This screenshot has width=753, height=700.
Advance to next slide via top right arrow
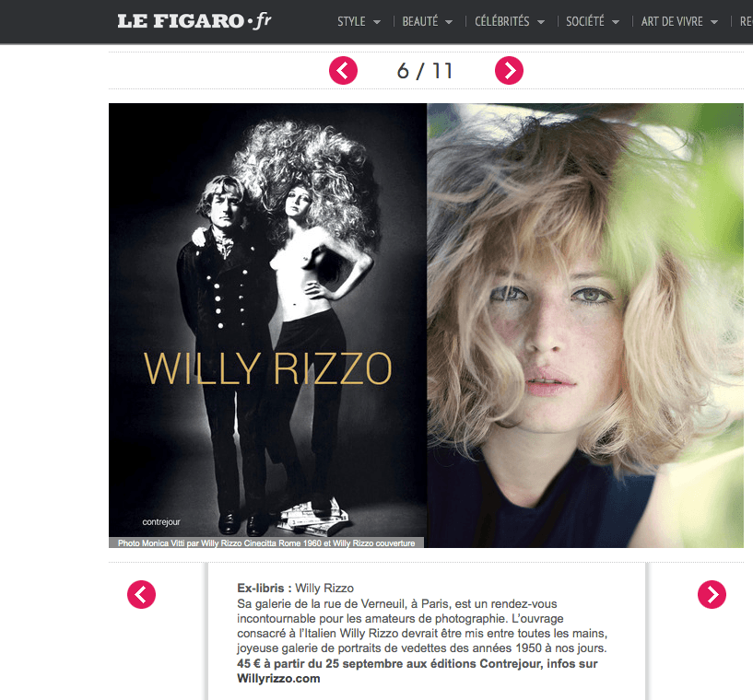509,71
